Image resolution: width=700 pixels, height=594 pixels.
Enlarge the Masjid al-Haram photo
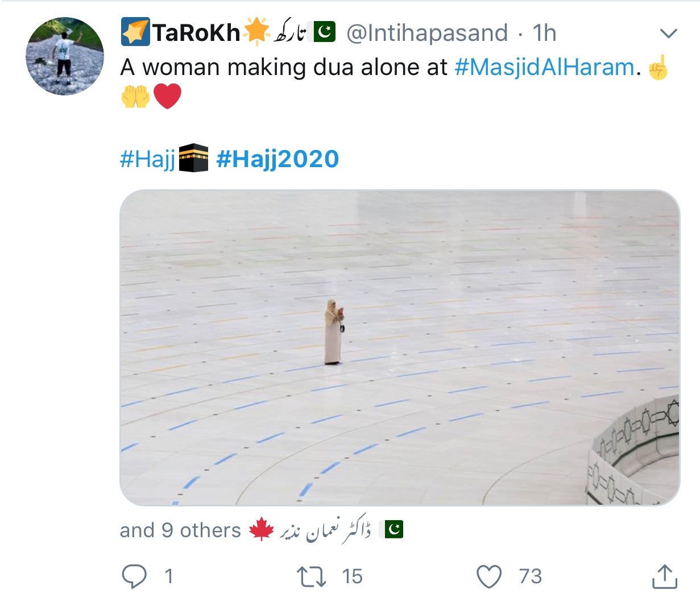pyautogui.click(x=400, y=347)
